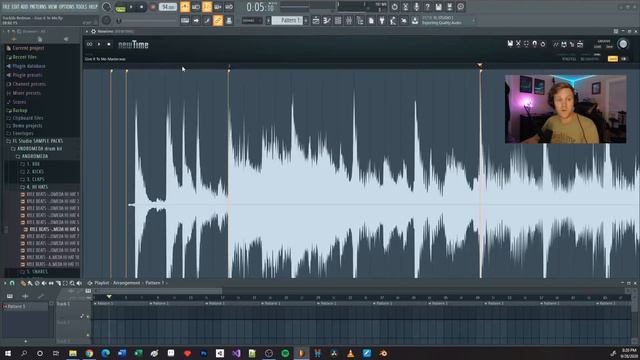
Task: Open the browser view icon
Action: click(360, 20)
